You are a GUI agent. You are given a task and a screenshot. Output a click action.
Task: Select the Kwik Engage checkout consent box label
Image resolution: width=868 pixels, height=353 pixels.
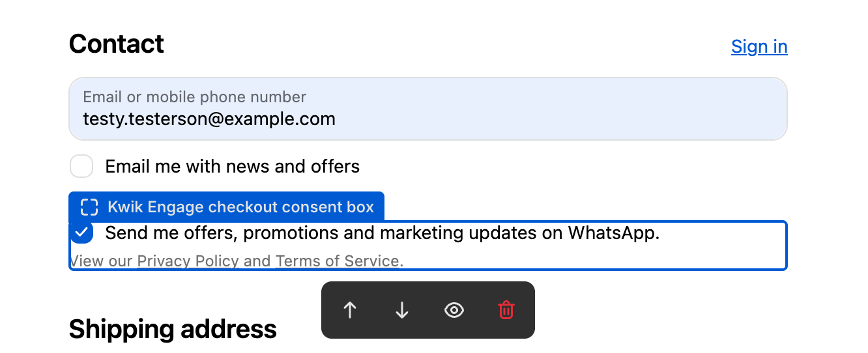(x=240, y=207)
